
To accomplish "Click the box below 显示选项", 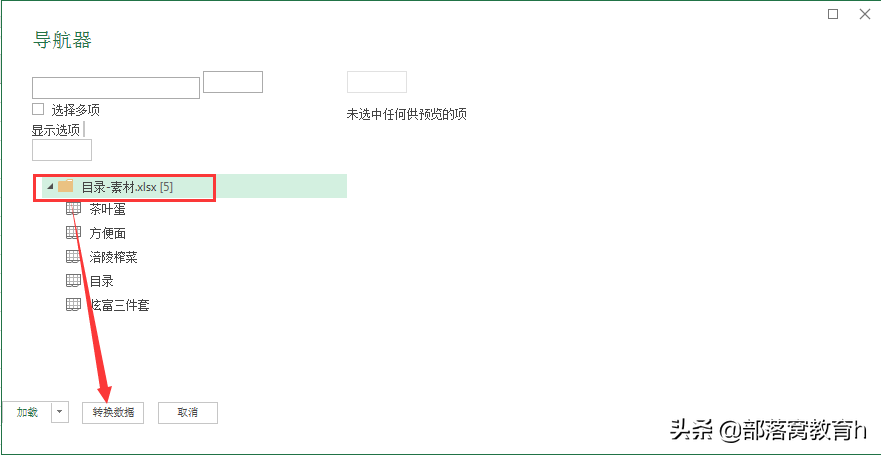I will 62,150.
